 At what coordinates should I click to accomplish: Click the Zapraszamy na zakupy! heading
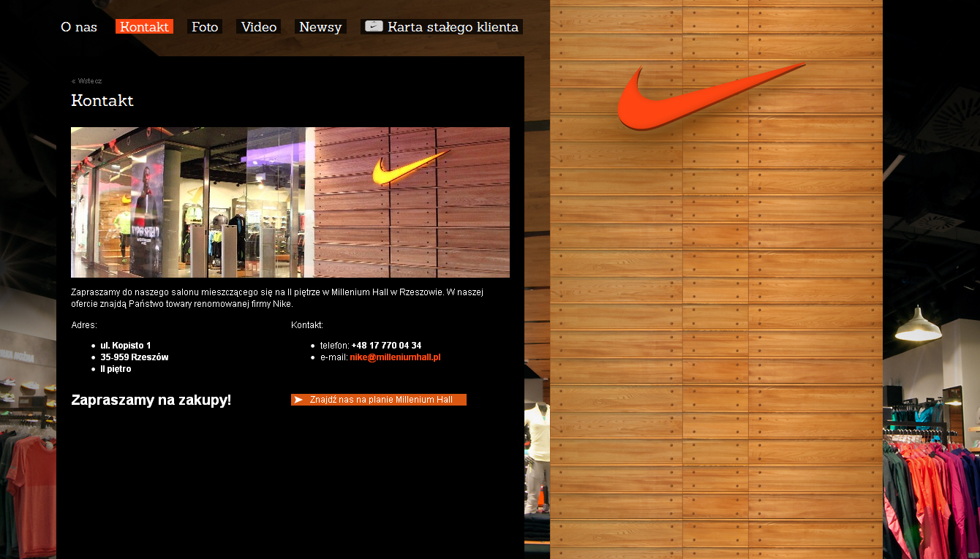coord(151,400)
